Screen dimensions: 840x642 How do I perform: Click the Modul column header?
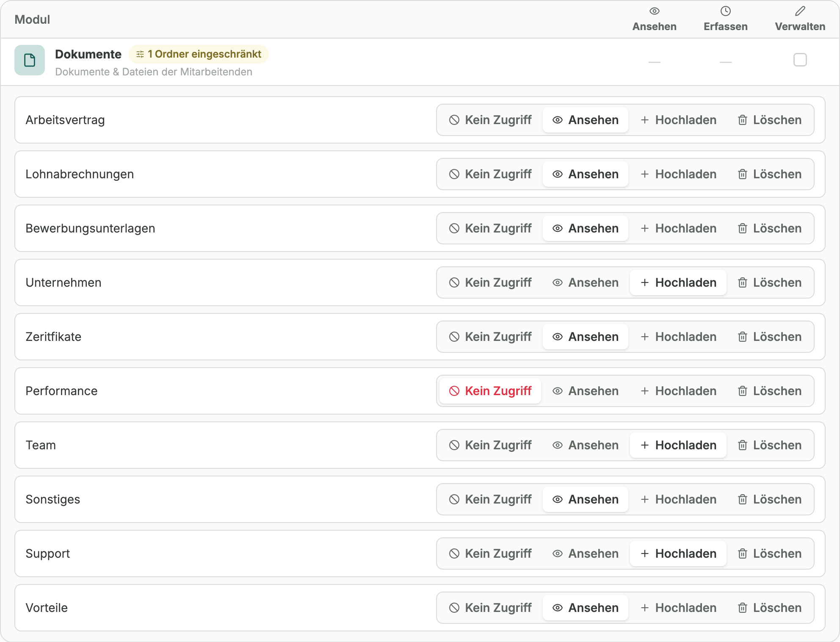pos(32,19)
